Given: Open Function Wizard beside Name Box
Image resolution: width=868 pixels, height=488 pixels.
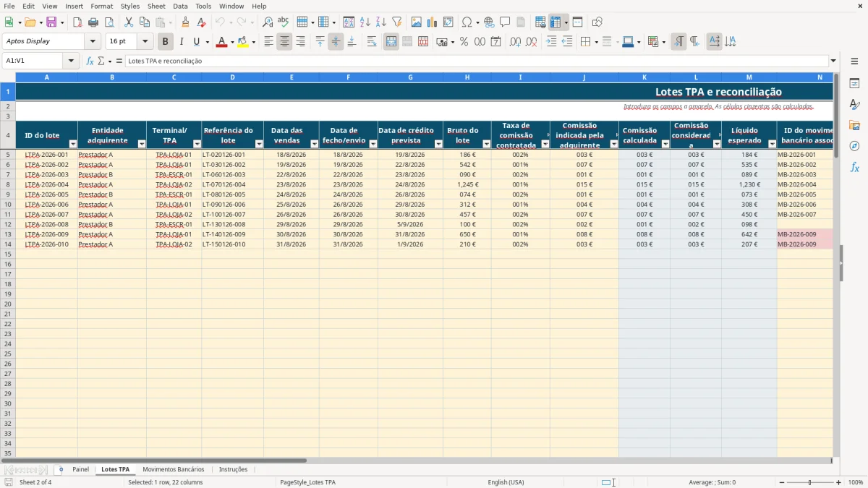Looking at the screenshot, I should tap(90, 61).
